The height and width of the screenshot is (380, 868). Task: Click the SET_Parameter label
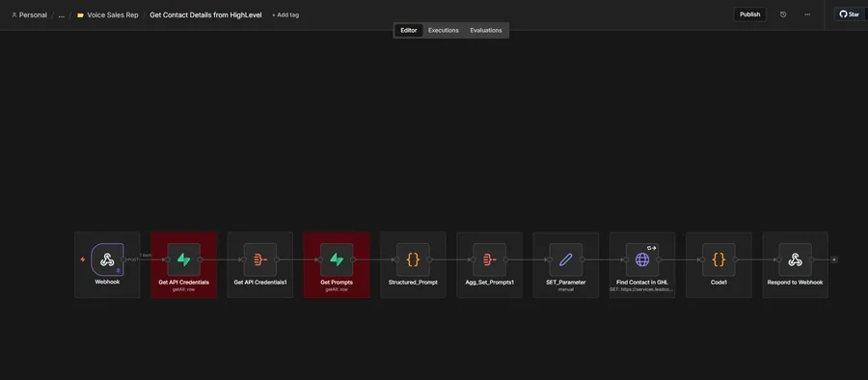[x=566, y=282]
